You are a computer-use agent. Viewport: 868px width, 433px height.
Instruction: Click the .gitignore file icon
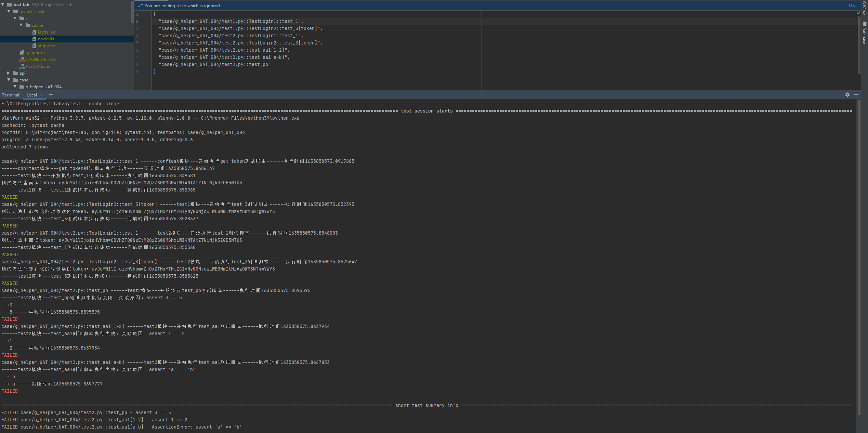click(x=22, y=52)
